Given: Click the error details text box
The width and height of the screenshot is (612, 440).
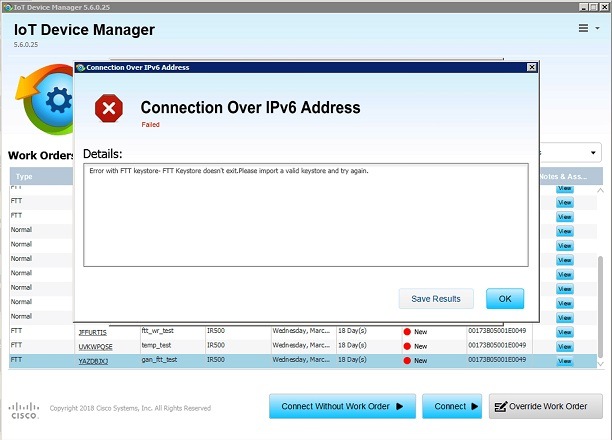Looking at the screenshot, I should tap(306, 215).
